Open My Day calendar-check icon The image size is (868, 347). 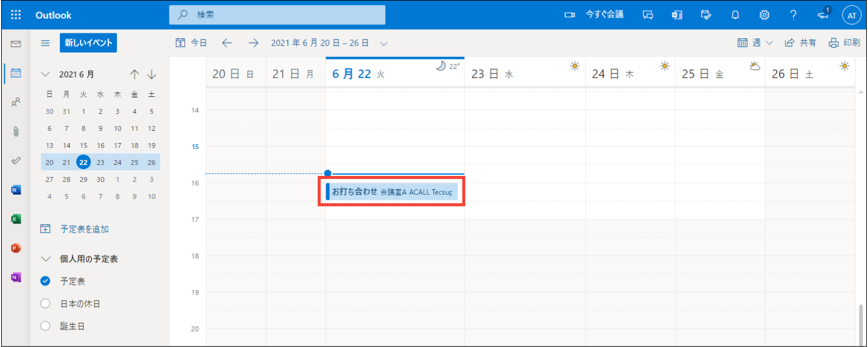(x=706, y=15)
